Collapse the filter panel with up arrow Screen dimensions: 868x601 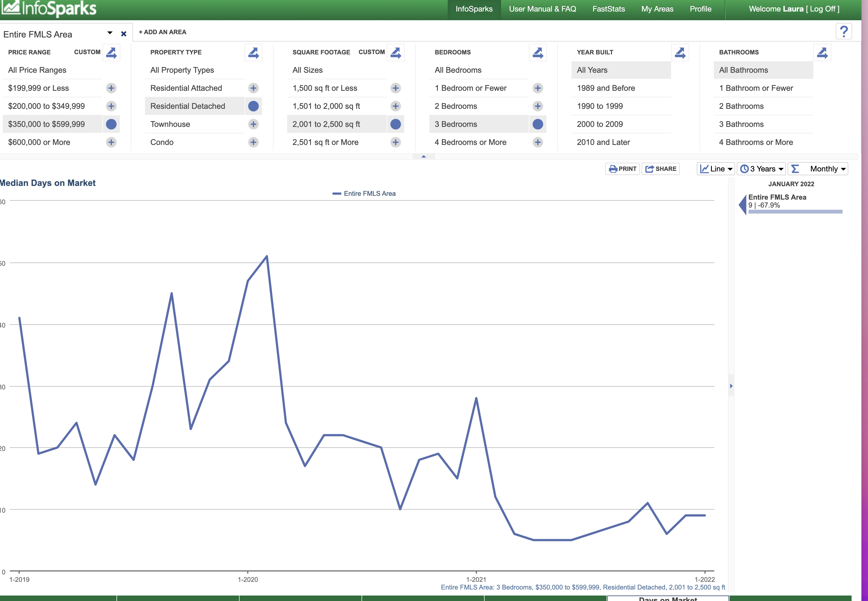(424, 156)
